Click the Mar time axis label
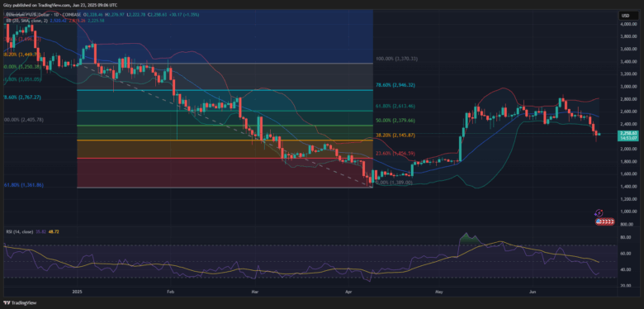 tap(255, 292)
